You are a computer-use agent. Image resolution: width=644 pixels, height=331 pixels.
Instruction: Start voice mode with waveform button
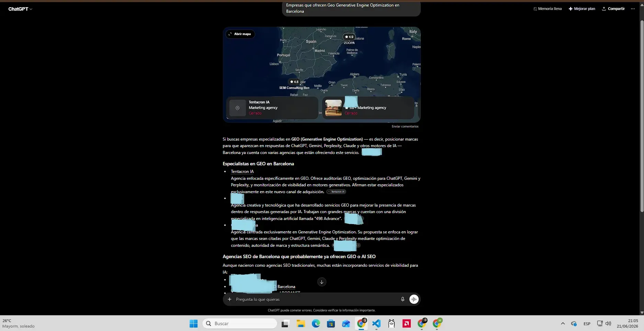[414, 299]
